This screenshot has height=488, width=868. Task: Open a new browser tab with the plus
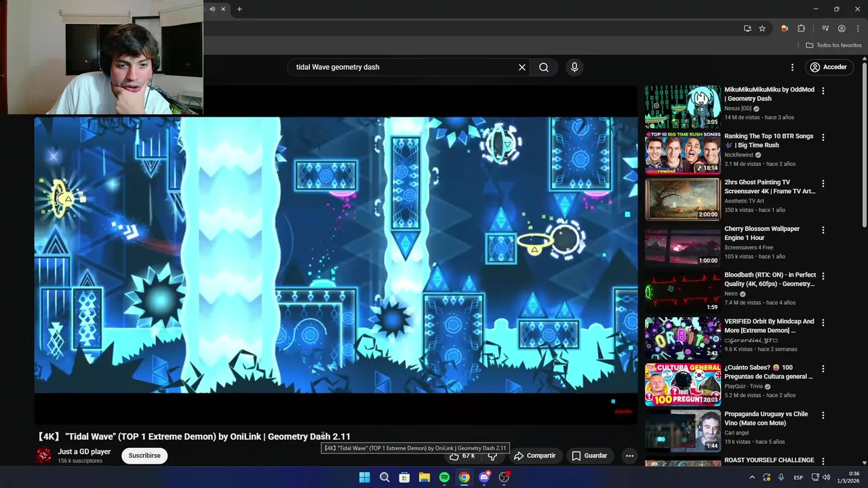click(x=239, y=9)
